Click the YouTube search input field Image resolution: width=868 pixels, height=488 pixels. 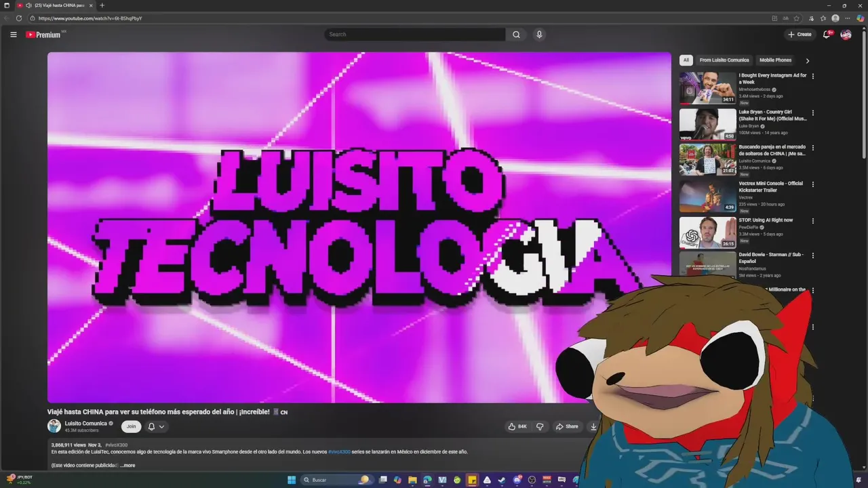tap(415, 35)
